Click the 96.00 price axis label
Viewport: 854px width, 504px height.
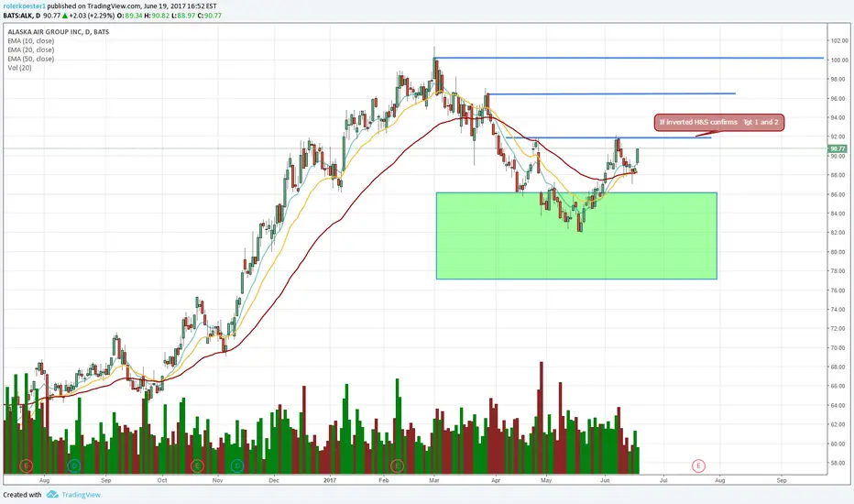[x=838, y=99]
